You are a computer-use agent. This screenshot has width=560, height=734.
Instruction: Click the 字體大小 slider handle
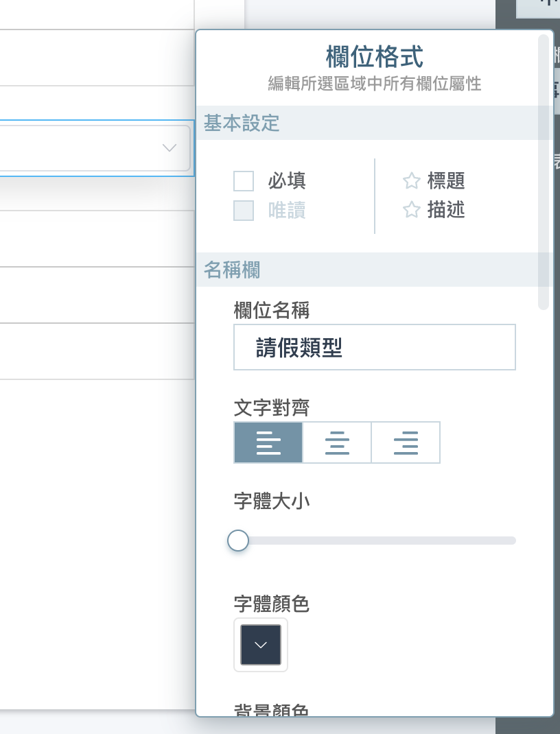238,541
